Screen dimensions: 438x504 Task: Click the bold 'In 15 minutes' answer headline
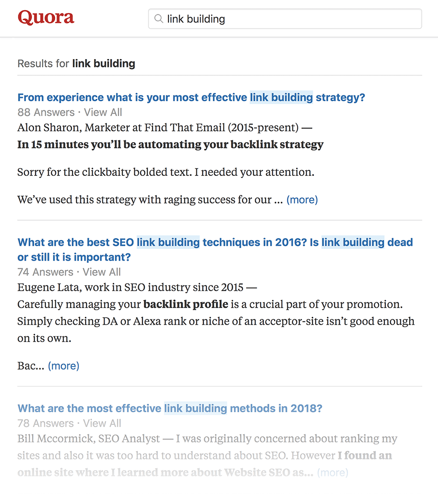tap(170, 145)
